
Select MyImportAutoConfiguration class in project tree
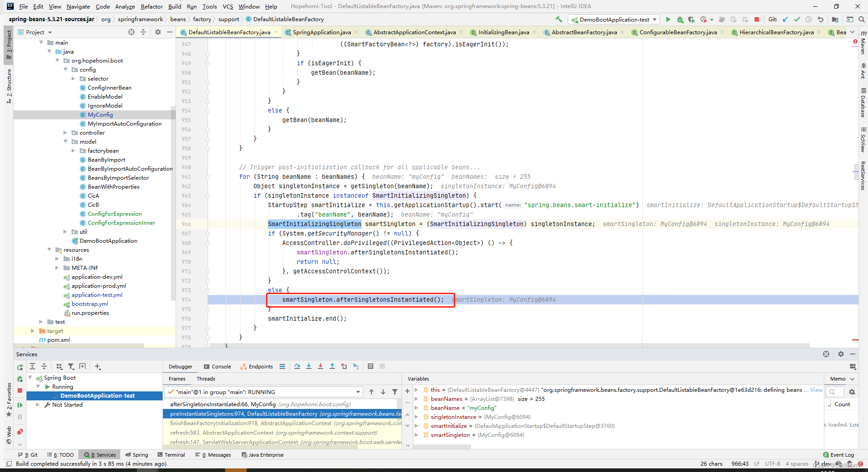[x=124, y=123]
